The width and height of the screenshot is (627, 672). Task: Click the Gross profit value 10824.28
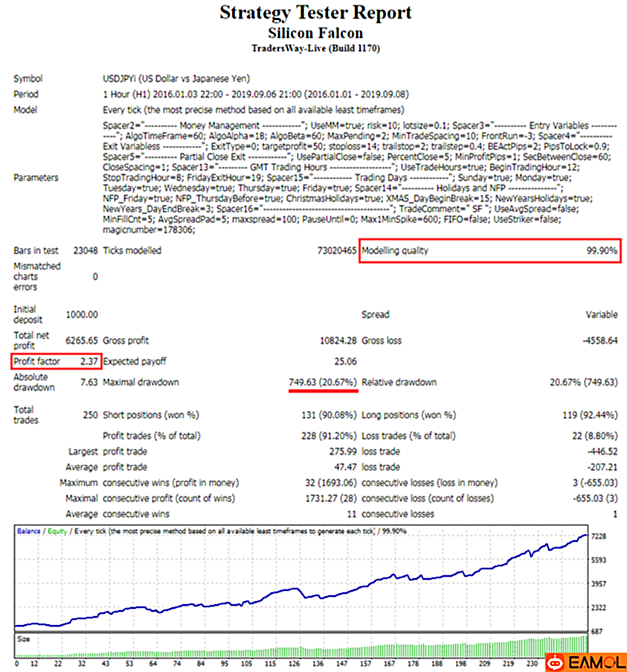click(338, 341)
